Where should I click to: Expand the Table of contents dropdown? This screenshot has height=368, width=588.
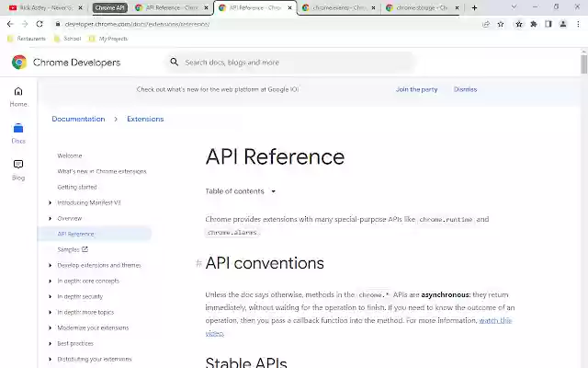pyautogui.click(x=241, y=191)
